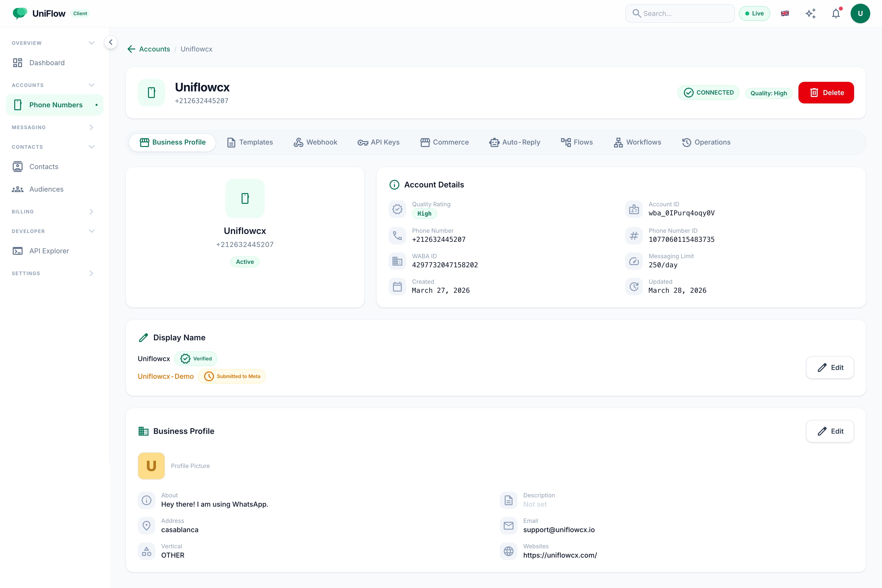Screen dimensions: 882x588
Task: Click the Delete account button
Action: [x=826, y=93]
